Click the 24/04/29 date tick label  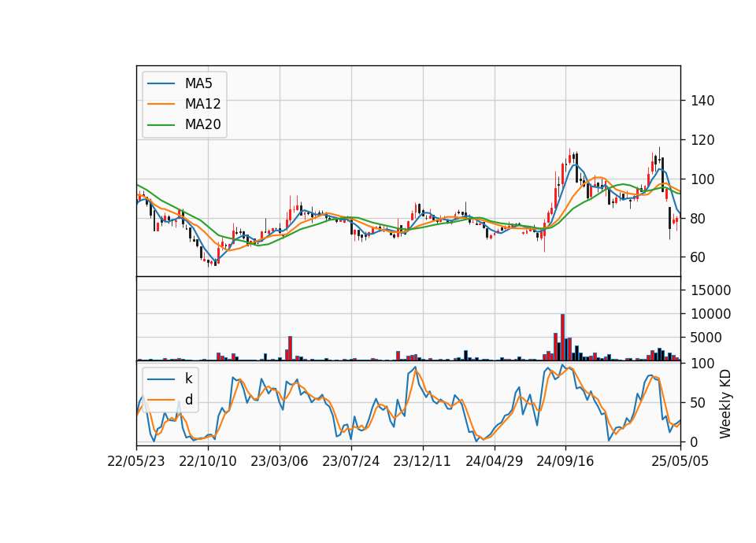(495, 461)
